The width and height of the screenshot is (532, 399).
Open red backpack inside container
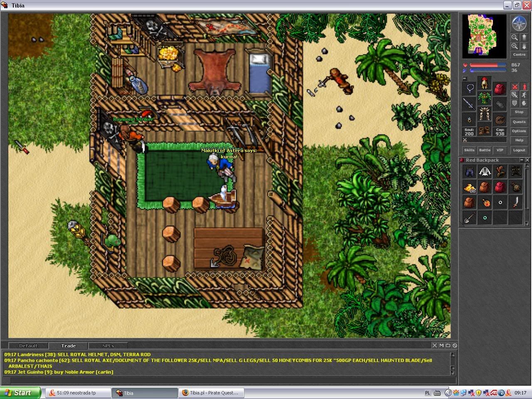coord(500,187)
